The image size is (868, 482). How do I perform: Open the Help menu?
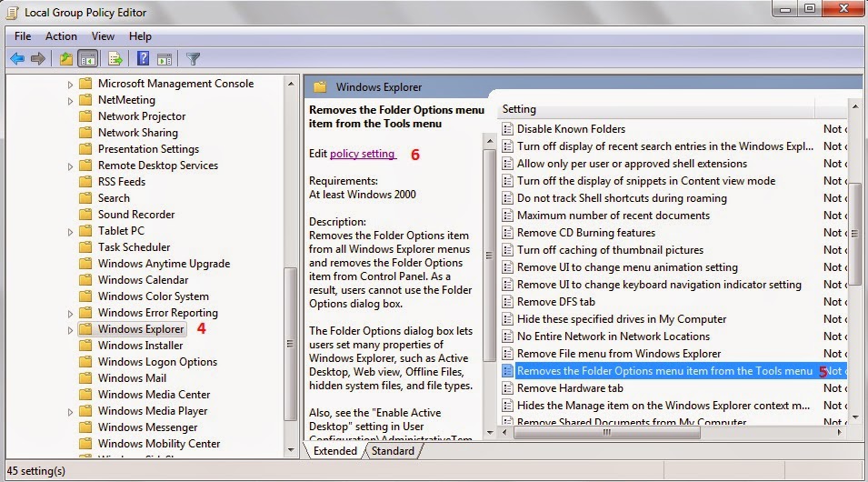pos(140,36)
